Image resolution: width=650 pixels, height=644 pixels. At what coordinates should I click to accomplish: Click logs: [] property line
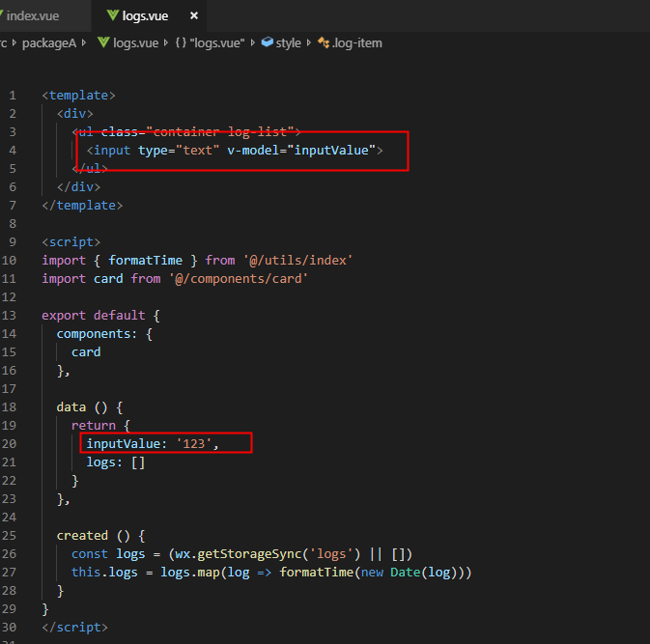point(116,462)
